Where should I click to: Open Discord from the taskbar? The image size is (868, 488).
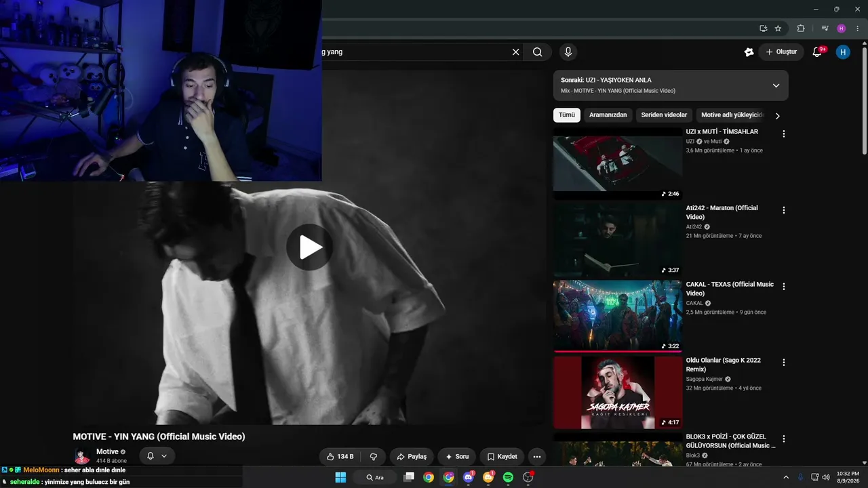[x=468, y=477]
